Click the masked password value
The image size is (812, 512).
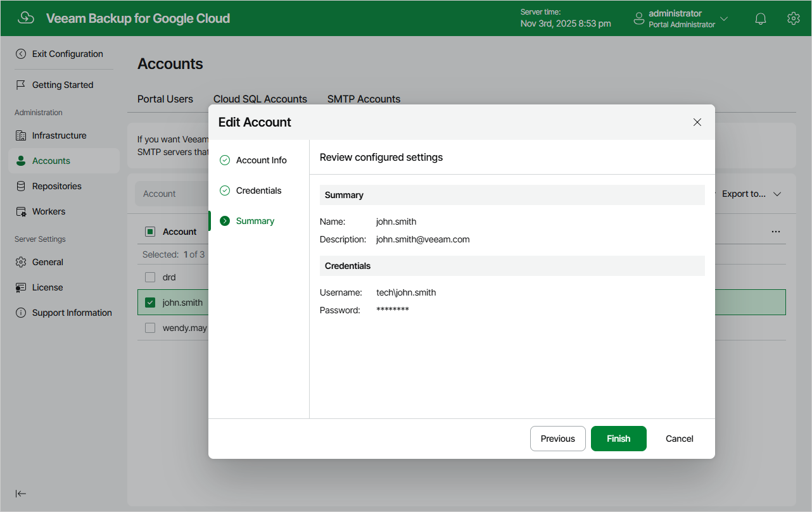pyautogui.click(x=393, y=310)
